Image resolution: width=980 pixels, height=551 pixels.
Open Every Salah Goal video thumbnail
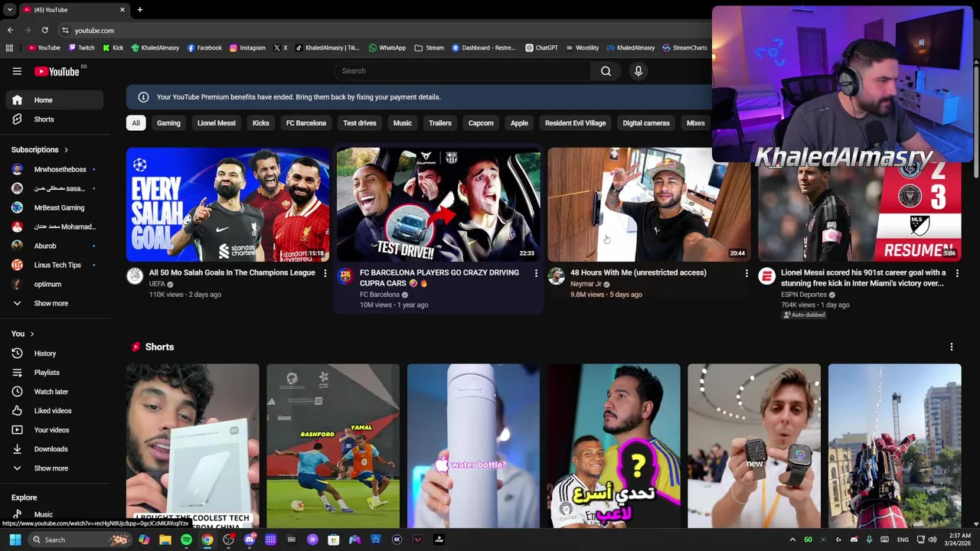(227, 204)
